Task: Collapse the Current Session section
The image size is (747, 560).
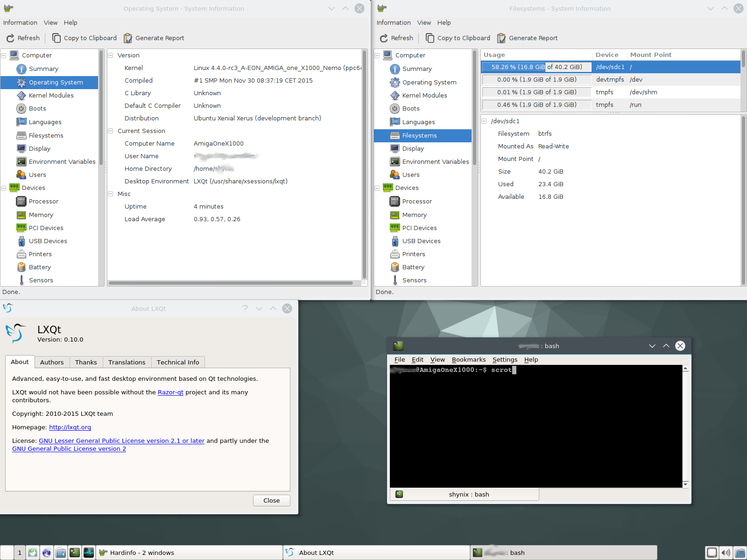Action: (x=111, y=131)
